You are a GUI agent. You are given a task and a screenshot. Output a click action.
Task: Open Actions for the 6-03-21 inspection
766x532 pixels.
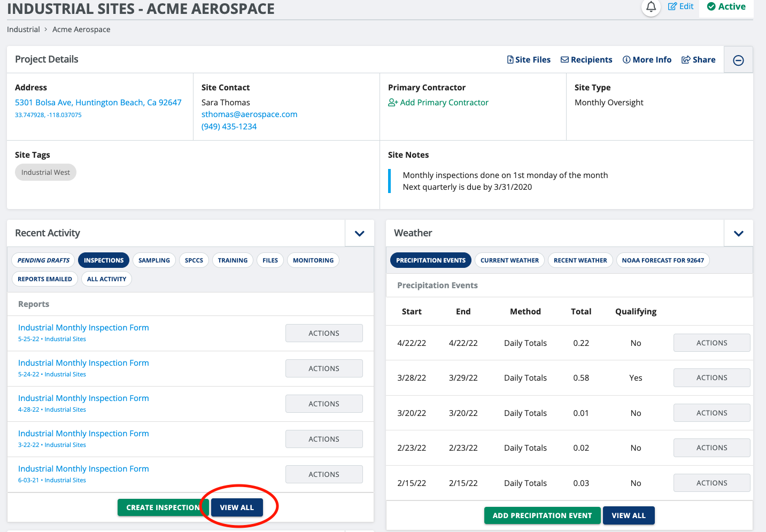pos(324,474)
